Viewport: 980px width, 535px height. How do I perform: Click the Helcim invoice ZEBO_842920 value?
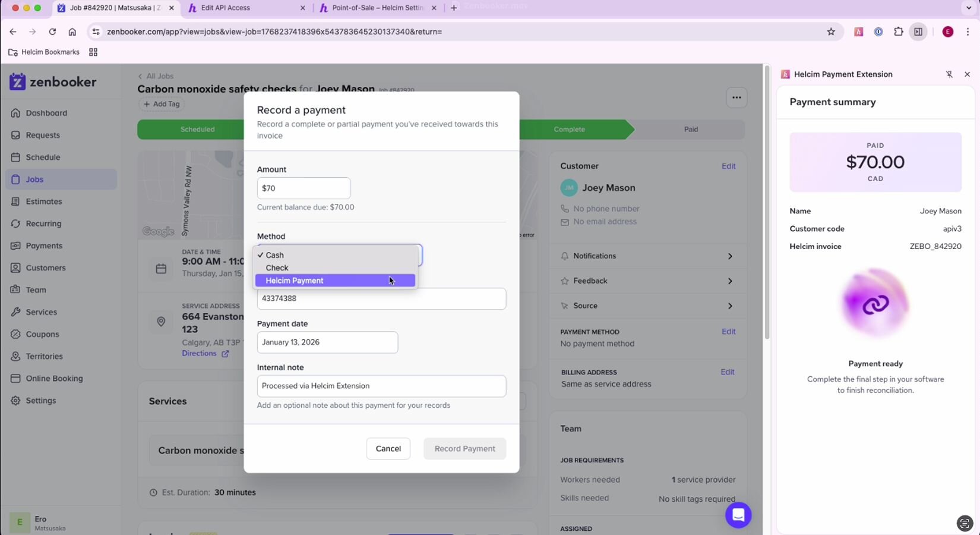(x=935, y=247)
